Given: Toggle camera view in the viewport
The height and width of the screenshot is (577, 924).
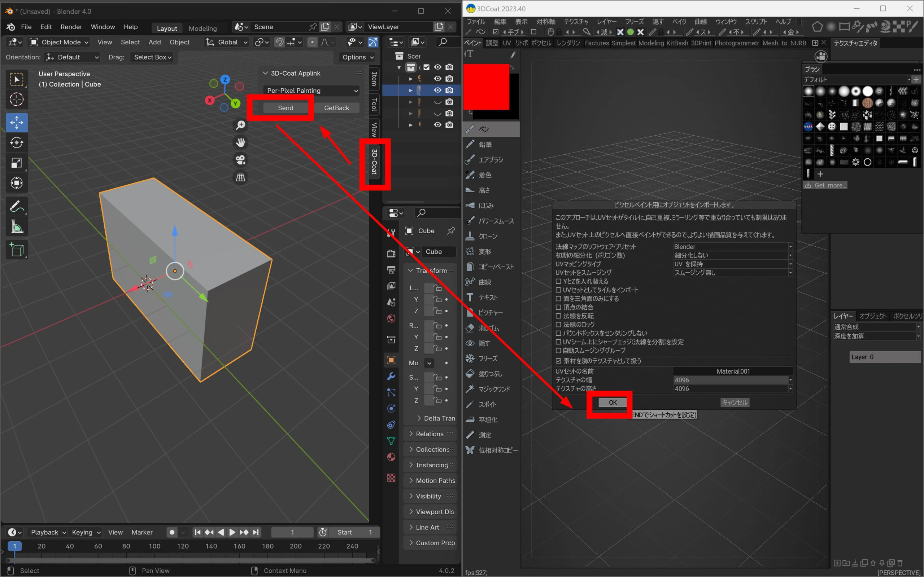Looking at the screenshot, I should [x=240, y=160].
